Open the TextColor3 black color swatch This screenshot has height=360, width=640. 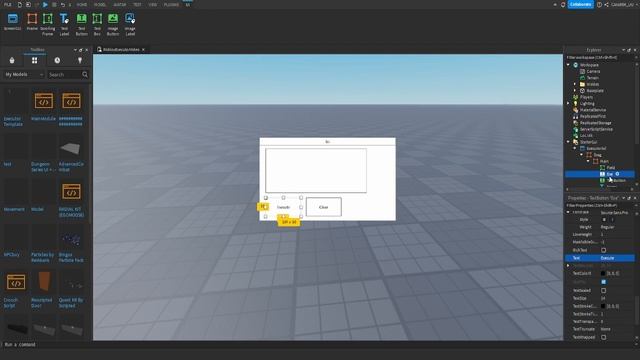click(603, 273)
